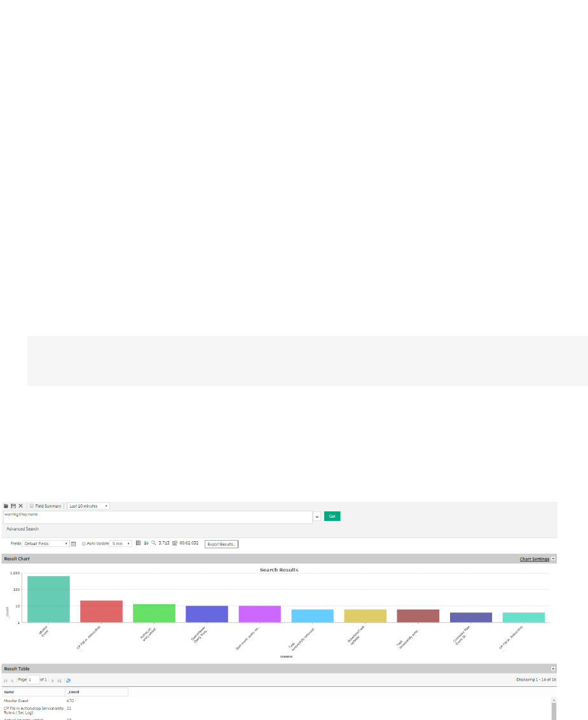Click the scanned events magnifier icon

coord(154,543)
